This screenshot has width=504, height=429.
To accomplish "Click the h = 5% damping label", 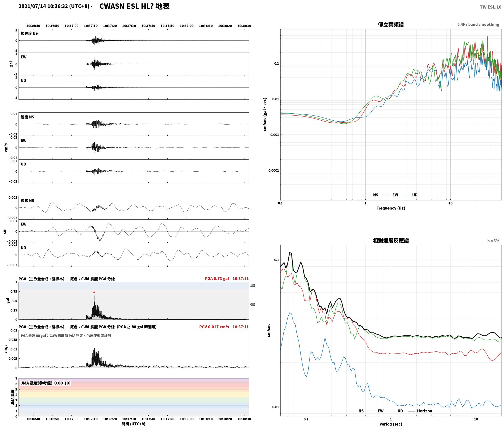I will (493, 241).
